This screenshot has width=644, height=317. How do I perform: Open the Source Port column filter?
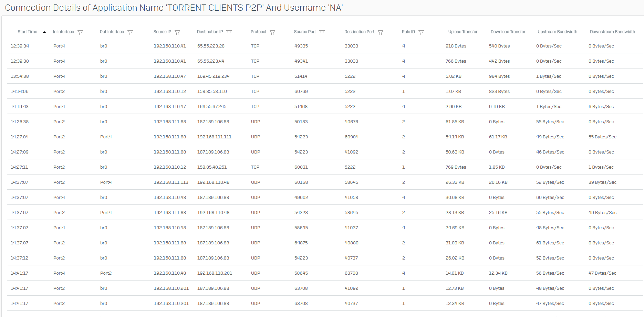click(x=322, y=32)
